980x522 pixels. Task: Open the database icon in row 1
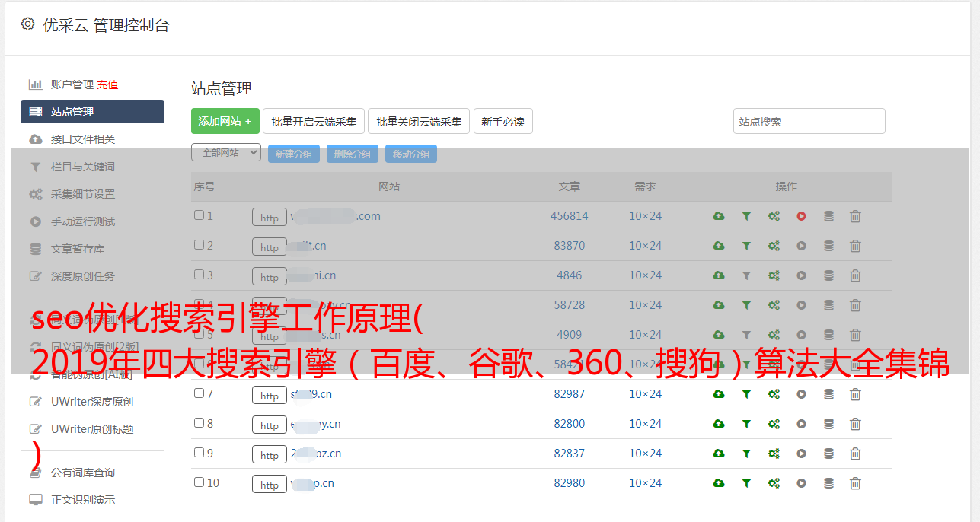(828, 216)
